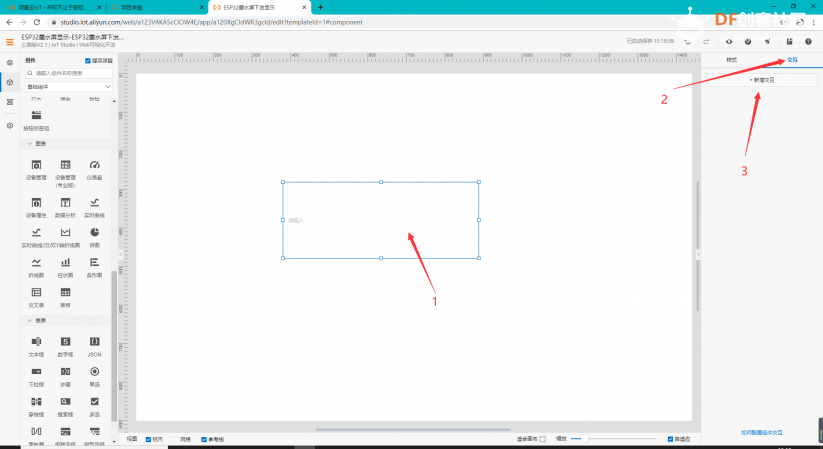Toggle the 标尺 ruler checkbox
Viewport: 823px width, 449px height.
[148, 440]
